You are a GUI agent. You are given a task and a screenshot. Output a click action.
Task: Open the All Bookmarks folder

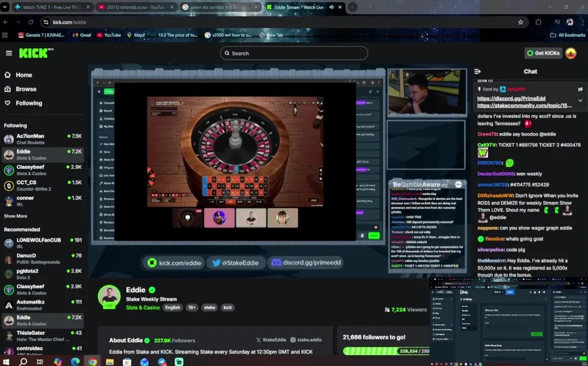568,35
